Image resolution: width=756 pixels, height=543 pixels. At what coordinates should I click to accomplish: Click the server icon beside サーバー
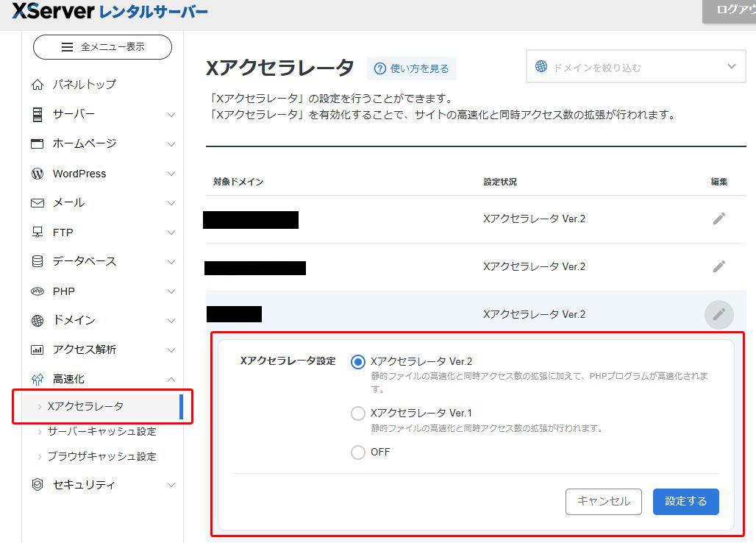[x=37, y=114]
